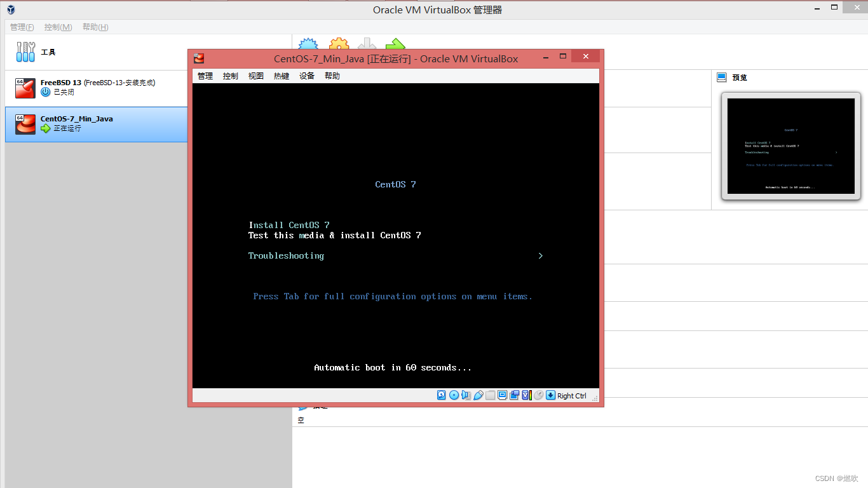Click the FreeBSD 64-bit OS icon
This screenshot has width=868, height=488.
coord(25,88)
